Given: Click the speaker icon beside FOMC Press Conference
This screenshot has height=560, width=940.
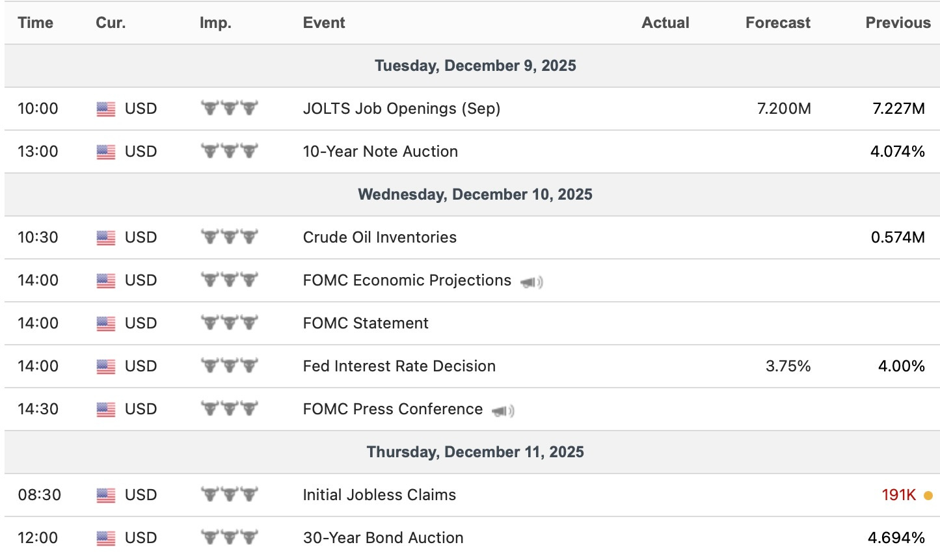Looking at the screenshot, I should click(x=503, y=410).
